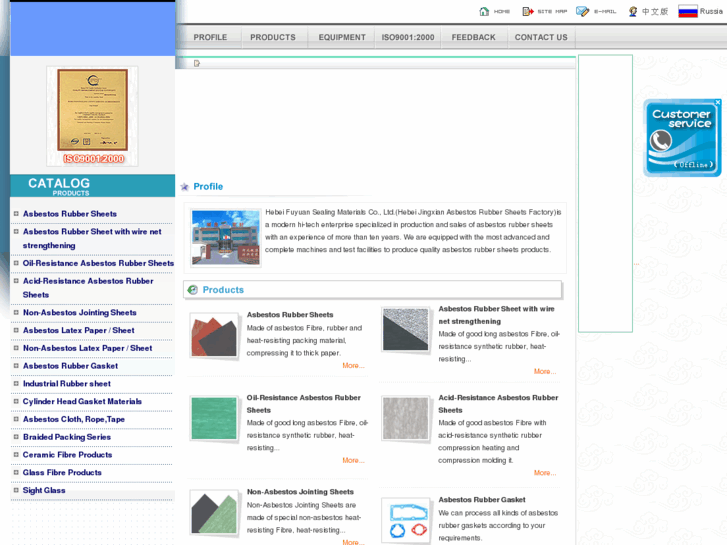727x545 pixels.
Task: Click the E-mail envelope icon
Action: (582, 11)
